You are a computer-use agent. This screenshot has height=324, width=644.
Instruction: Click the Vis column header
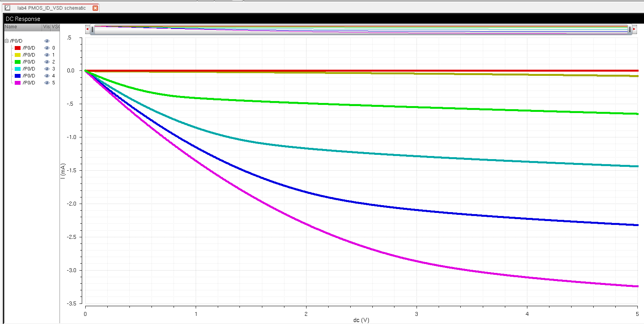[x=46, y=27]
